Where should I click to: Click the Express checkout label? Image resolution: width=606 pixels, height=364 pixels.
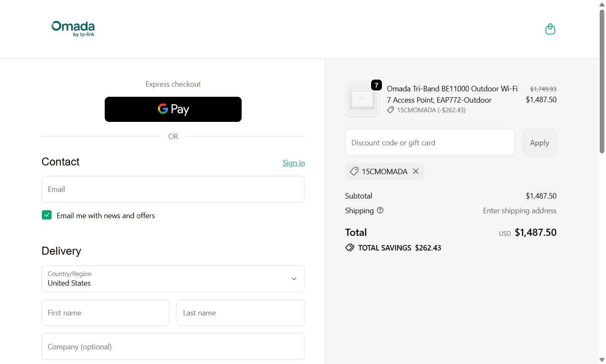[173, 84]
